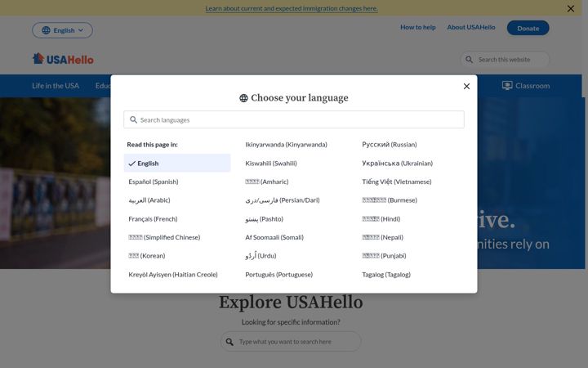Dismiss the immigration changes banner
The height and width of the screenshot is (368, 588).
[x=570, y=8]
